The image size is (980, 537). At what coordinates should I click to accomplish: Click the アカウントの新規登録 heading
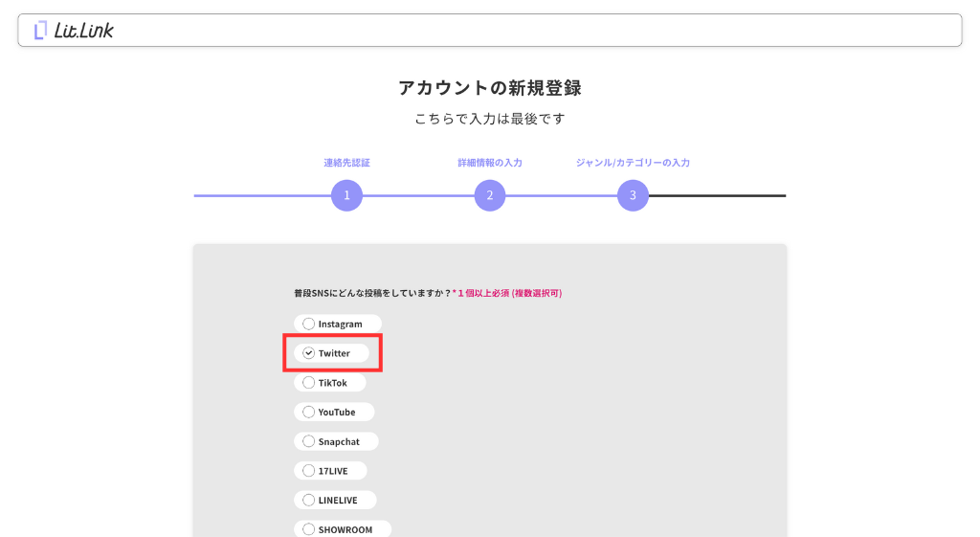(x=490, y=88)
